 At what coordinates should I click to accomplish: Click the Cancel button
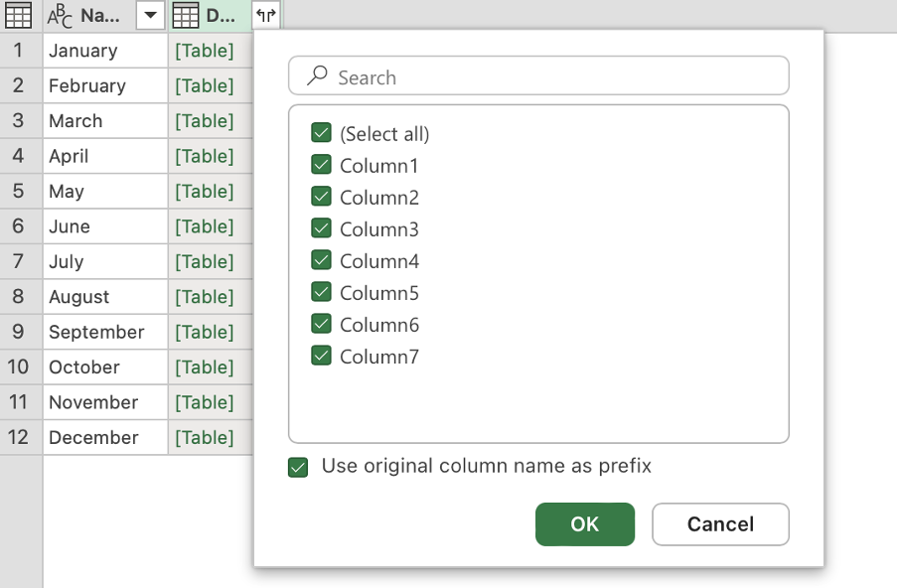pos(720,524)
